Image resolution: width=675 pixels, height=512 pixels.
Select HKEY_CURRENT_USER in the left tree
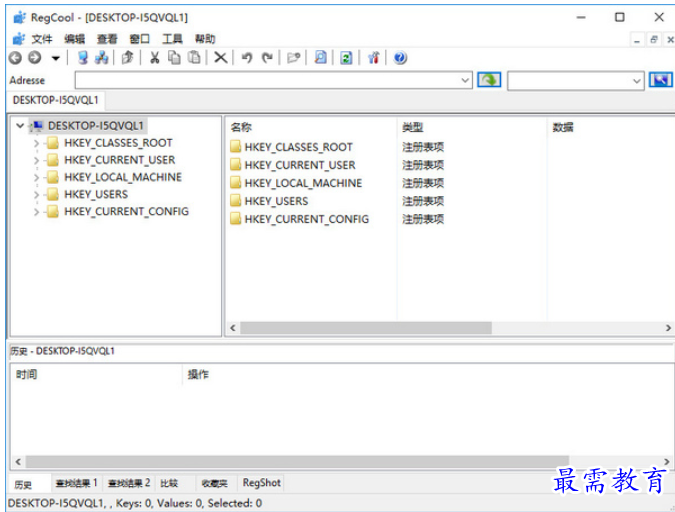point(120,160)
